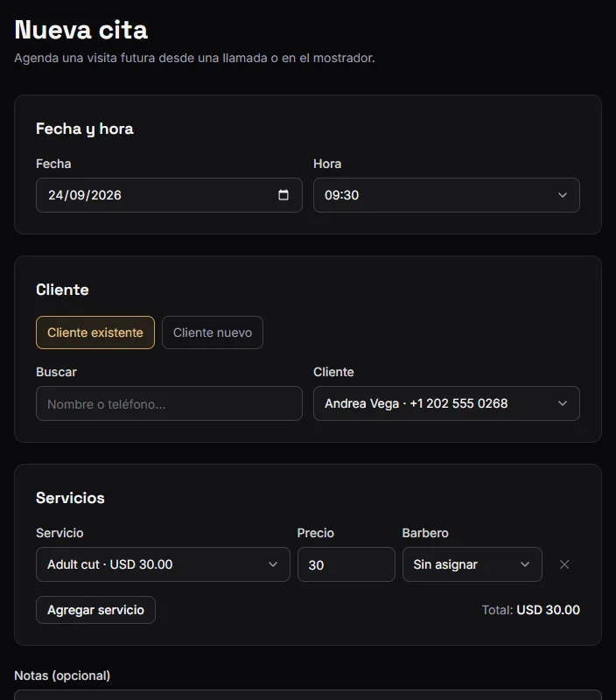Click the Fecha y hora section title
The image size is (616, 700).
pyautogui.click(x=84, y=129)
